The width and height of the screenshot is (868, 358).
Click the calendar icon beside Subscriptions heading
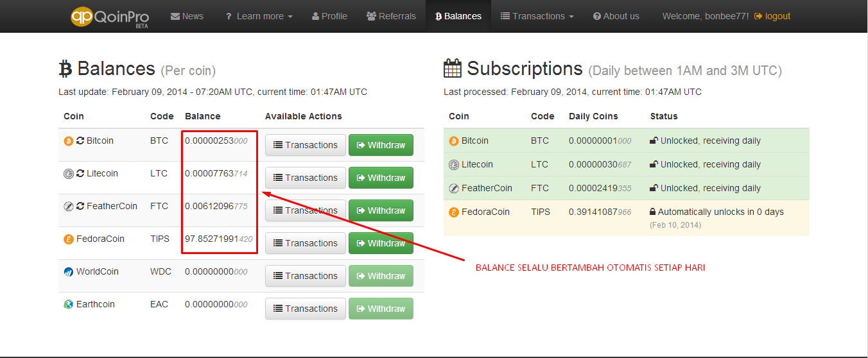point(453,68)
